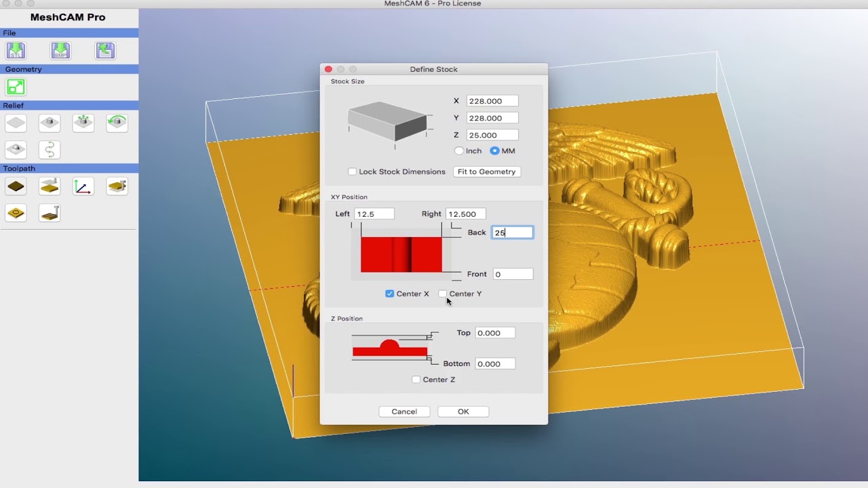Click the File section header

[69, 33]
